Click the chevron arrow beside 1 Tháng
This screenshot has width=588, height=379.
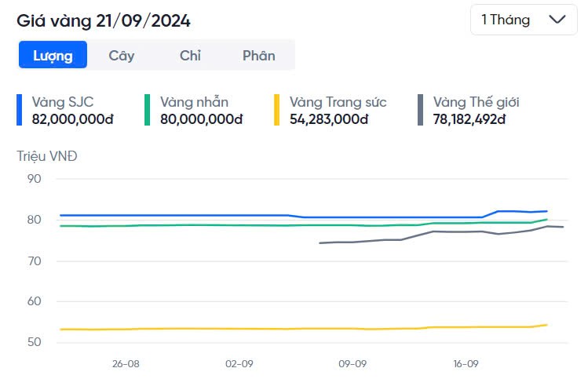point(558,20)
